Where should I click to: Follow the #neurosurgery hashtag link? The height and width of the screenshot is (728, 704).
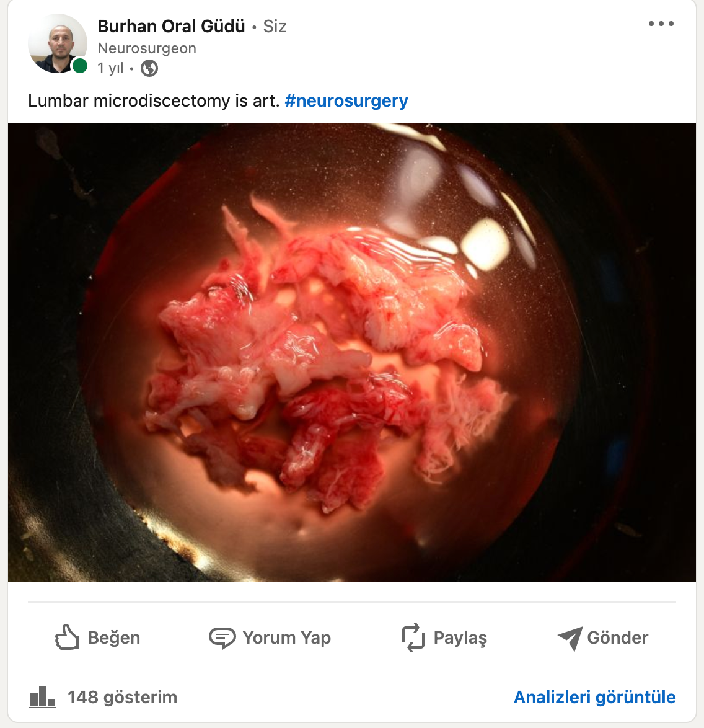tap(346, 100)
